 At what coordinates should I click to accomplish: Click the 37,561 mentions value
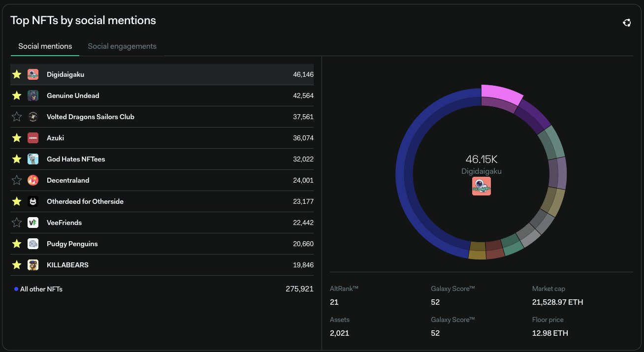tap(303, 117)
